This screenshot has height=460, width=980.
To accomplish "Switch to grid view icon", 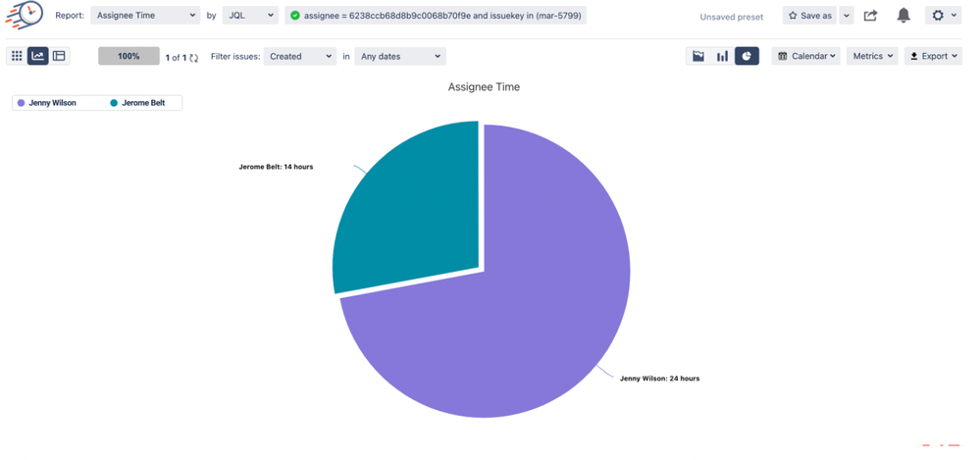I will 17,56.
